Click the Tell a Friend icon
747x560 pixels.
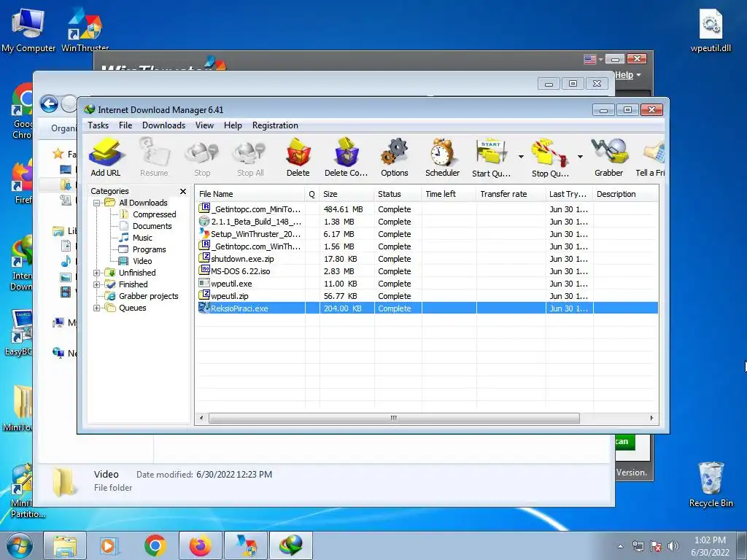[x=651, y=157]
